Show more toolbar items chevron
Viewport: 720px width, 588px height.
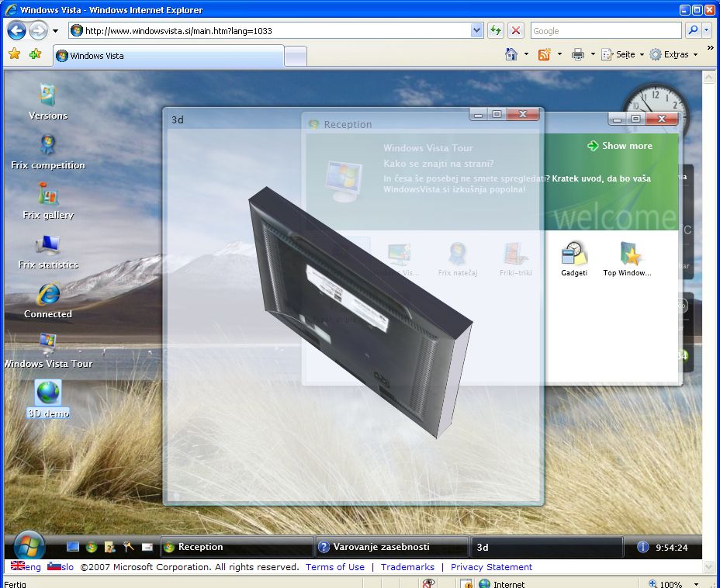tap(711, 48)
